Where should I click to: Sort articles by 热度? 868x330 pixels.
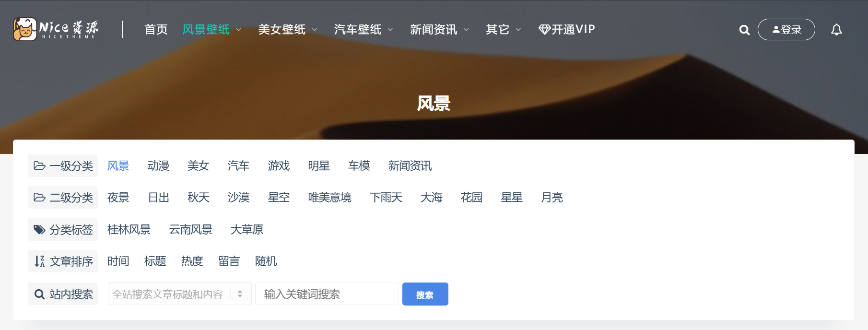[192, 261]
